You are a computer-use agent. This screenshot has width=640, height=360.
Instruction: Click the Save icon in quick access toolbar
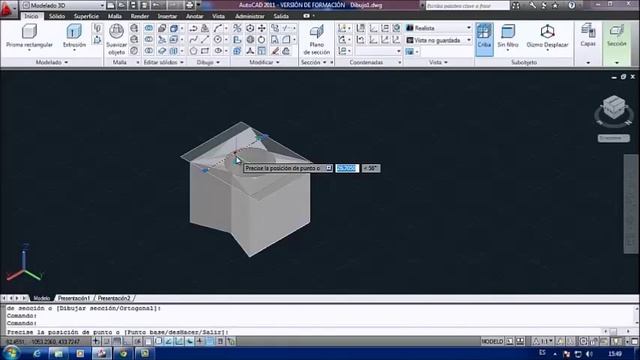(x=133, y=5)
